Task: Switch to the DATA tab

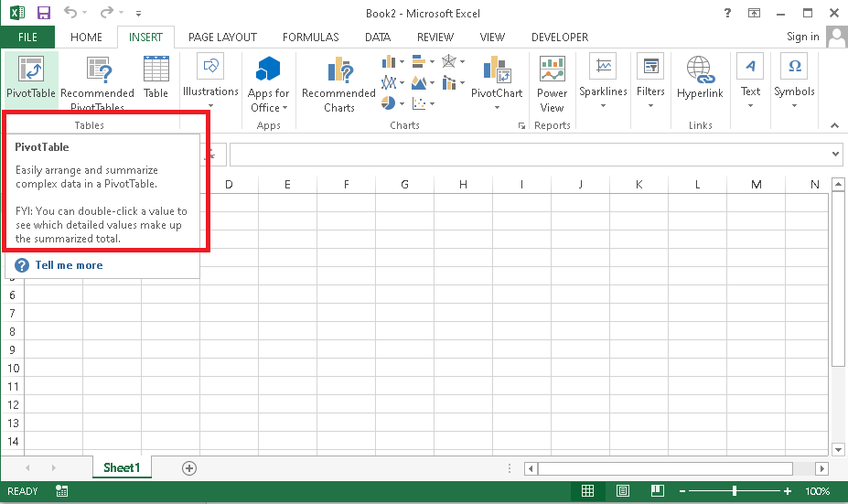Action: (378, 37)
